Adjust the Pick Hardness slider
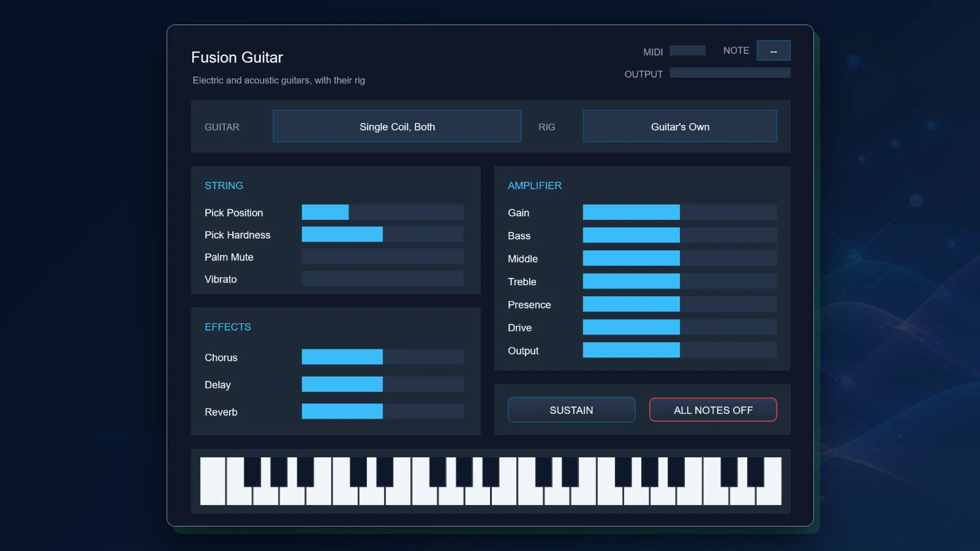Image resolution: width=980 pixels, height=551 pixels. click(x=383, y=234)
